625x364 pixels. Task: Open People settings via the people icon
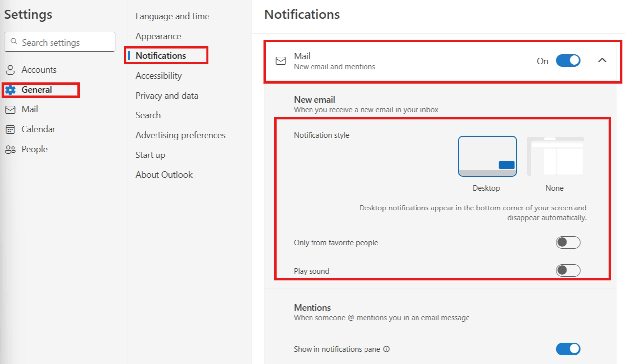click(x=10, y=149)
